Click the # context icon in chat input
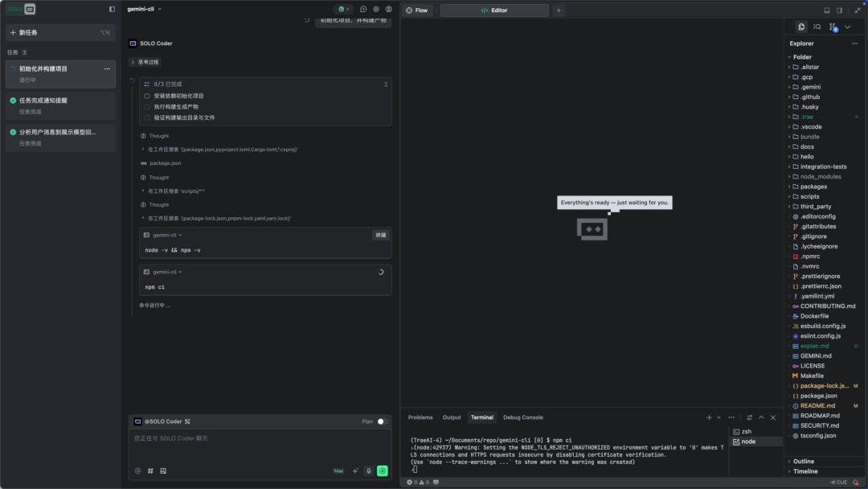868x489 pixels. click(150, 471)
